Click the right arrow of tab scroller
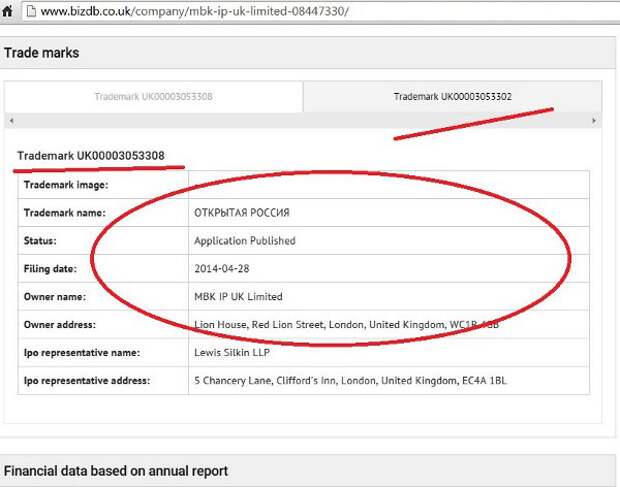 click(594, 121)
